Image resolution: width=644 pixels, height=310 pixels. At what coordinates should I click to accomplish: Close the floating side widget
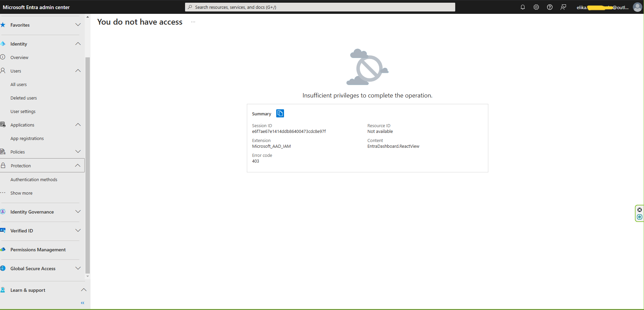point(640,210)
